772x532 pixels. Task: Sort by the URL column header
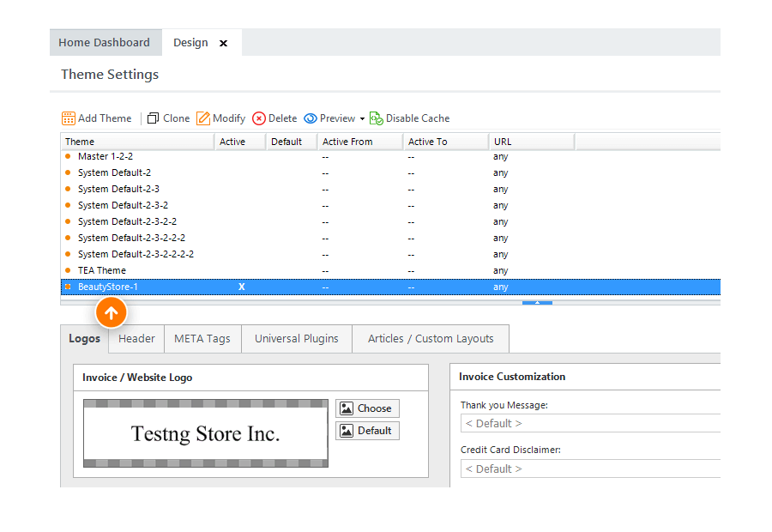click(531, 142)
